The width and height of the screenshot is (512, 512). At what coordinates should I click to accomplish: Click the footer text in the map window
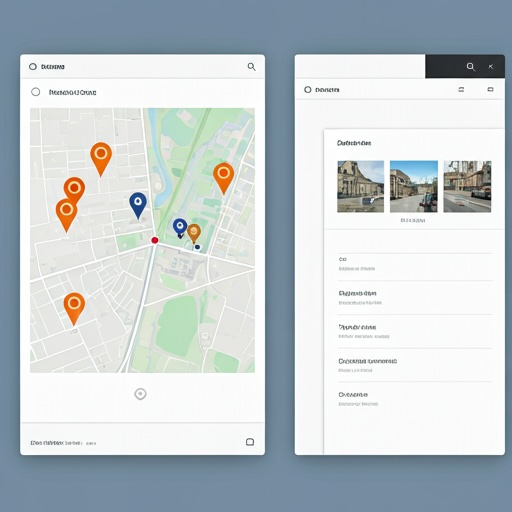63,443
